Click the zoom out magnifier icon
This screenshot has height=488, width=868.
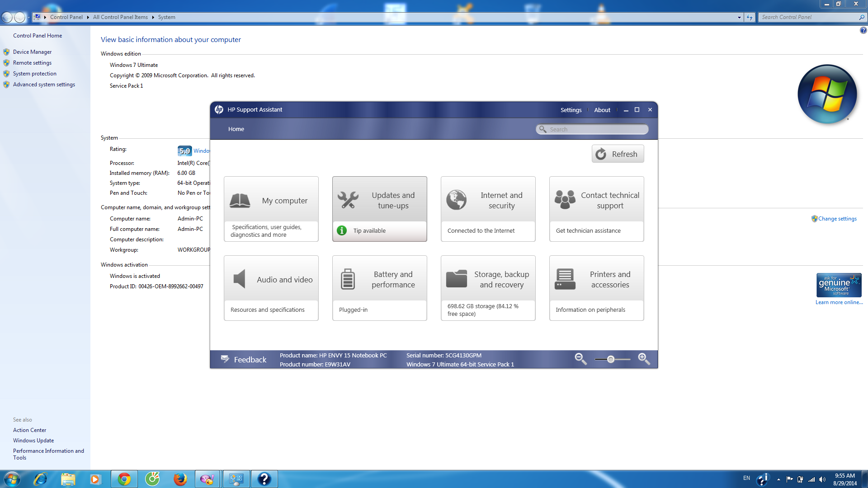(x=580, y=359)
